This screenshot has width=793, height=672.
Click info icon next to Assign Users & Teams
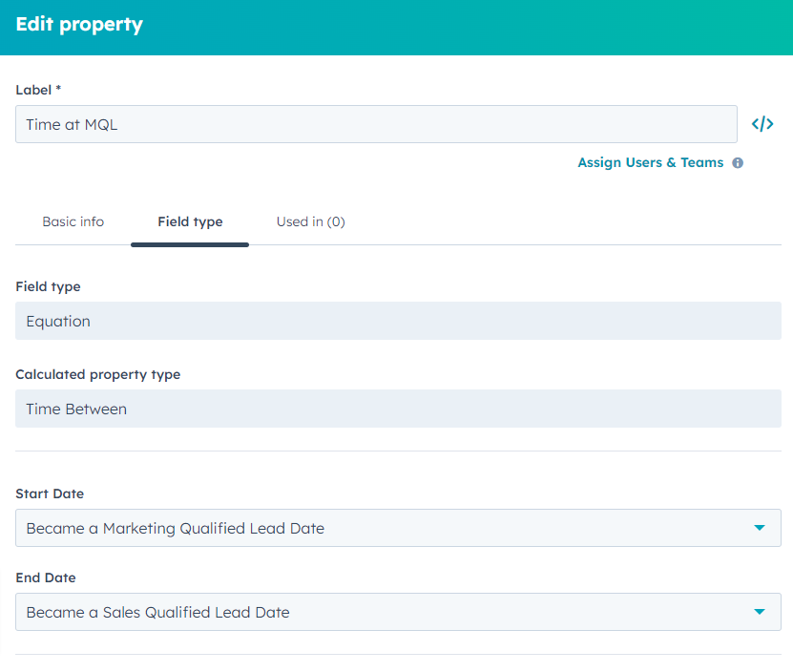coord(738,163)
